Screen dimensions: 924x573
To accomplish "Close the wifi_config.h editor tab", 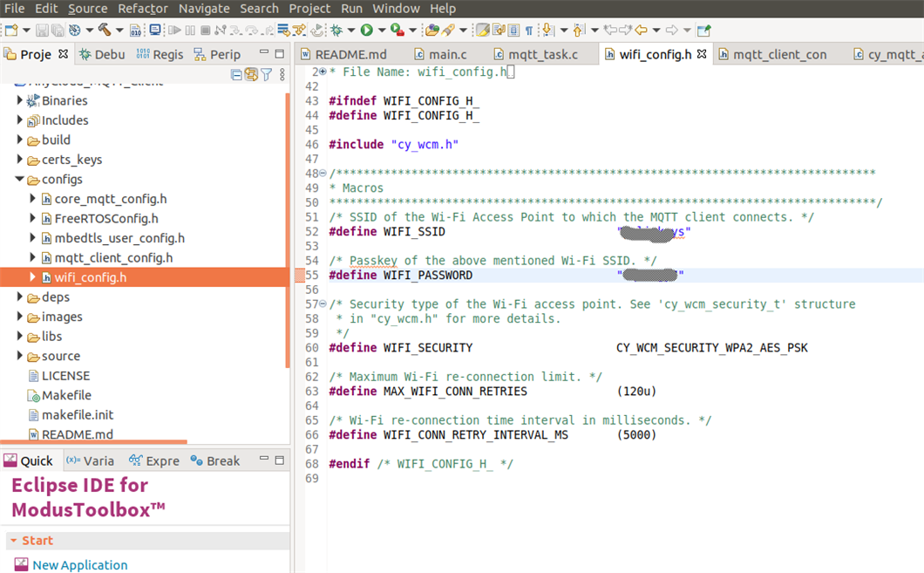I will [x=702, y=54].
